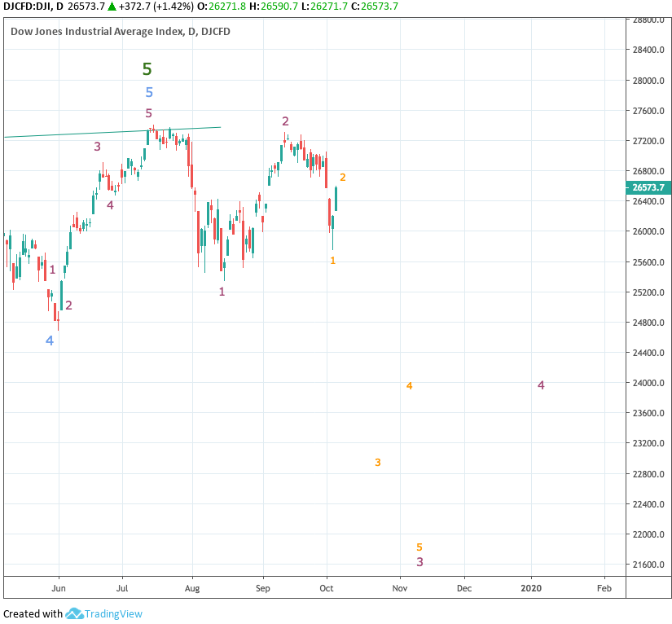The height and width of the screenshot is (624, 672).
Task: Click the high value H:26590.7
Action: tap(274, 7)
